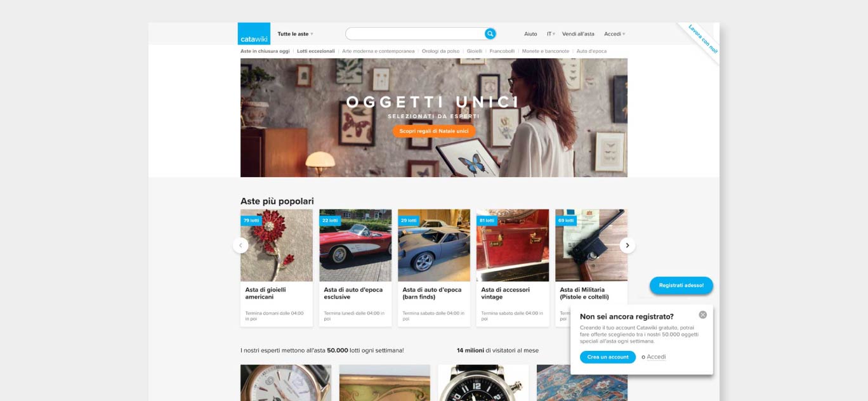The width and height of the screenshot is (868, 401).
Task: Click 'Scopri regali di Natale unici' button
Action: 434,131
